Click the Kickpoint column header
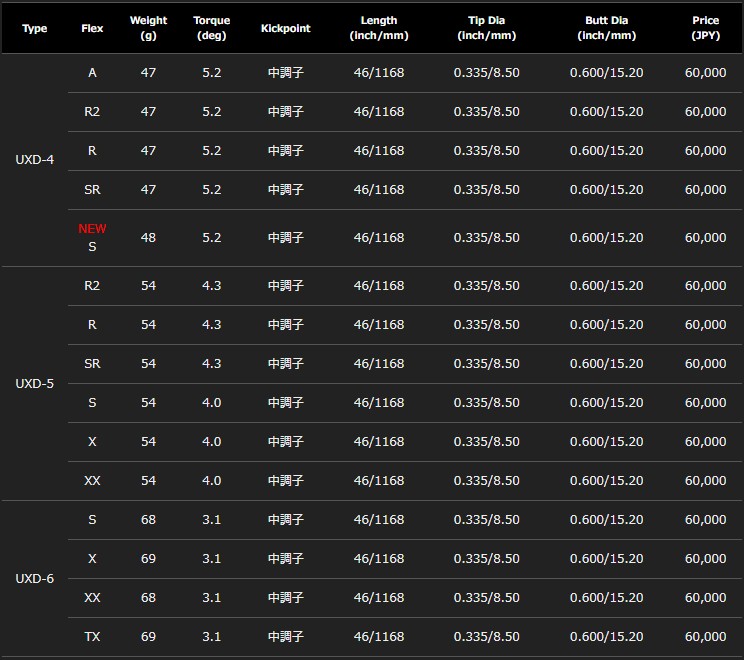Image resolution: width=744 pixels, height=660 pixels. click(x=285, y=28)
